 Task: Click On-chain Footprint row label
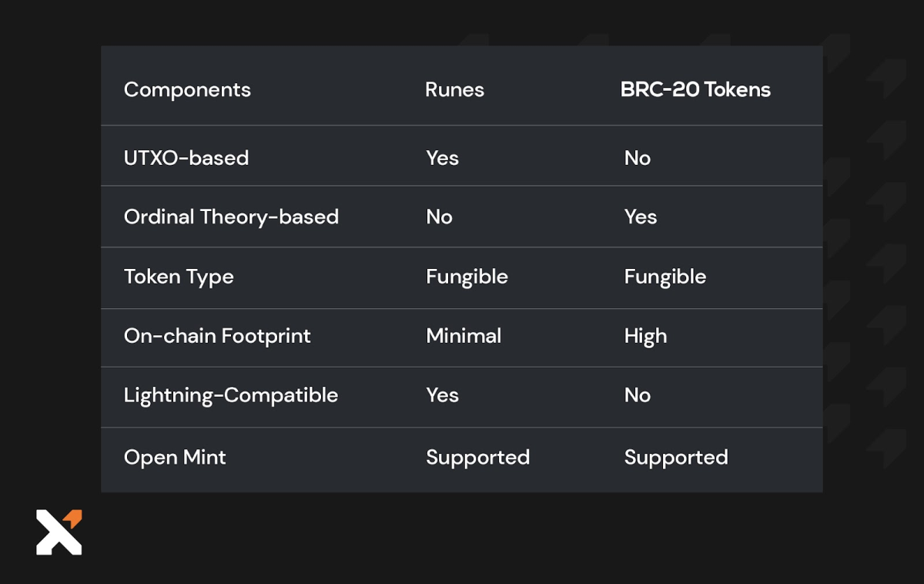tap(217, 336)
